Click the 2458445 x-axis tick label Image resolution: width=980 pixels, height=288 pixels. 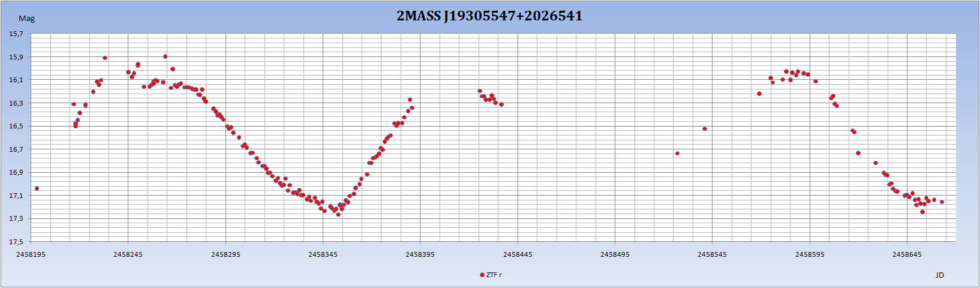(518, 254)
